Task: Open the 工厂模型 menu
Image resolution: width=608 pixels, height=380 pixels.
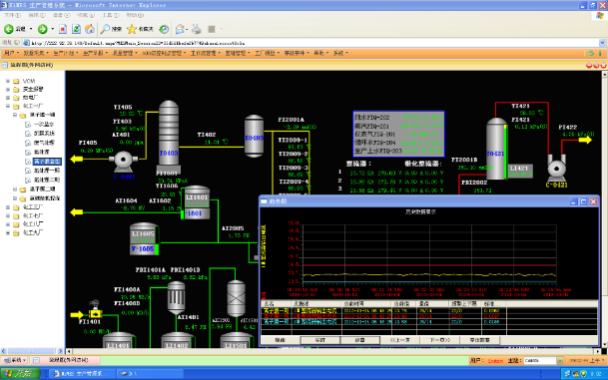Action: 267,53
